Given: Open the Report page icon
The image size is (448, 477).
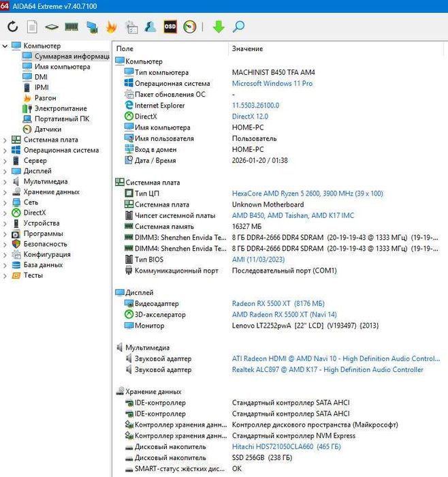Looking at the screenshot, I should click(x=32, y=27).
